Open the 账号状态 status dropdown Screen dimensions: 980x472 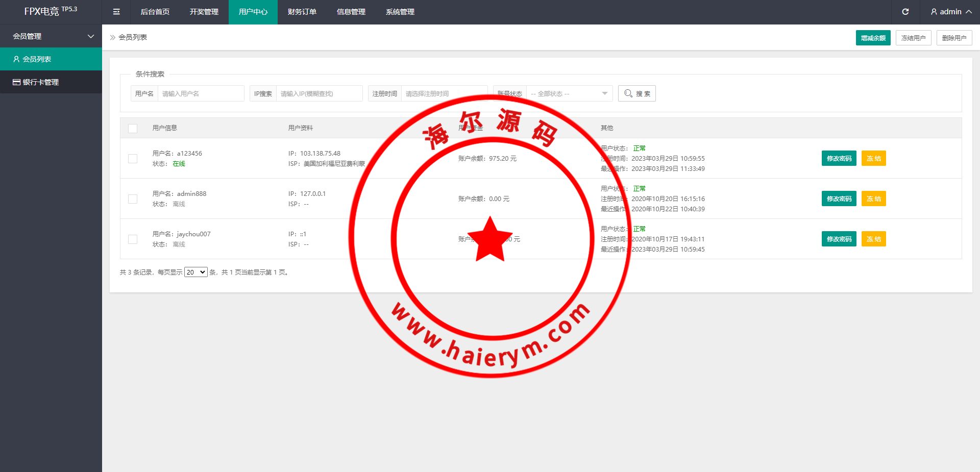[x=569, y=93]
